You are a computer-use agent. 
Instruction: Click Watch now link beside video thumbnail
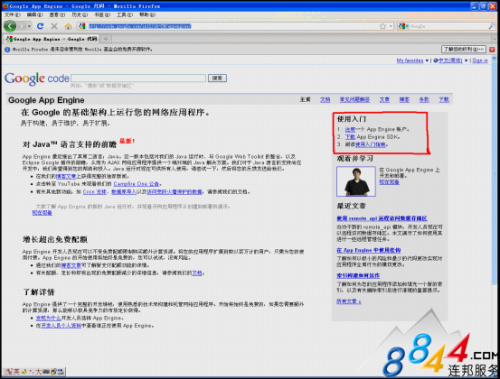pos(389,182)
